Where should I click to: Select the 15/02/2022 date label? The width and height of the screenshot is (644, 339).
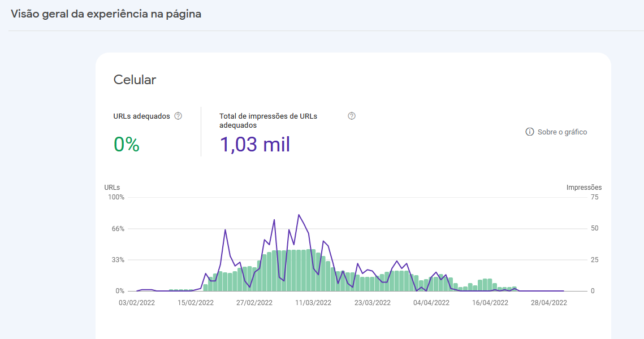196,302
